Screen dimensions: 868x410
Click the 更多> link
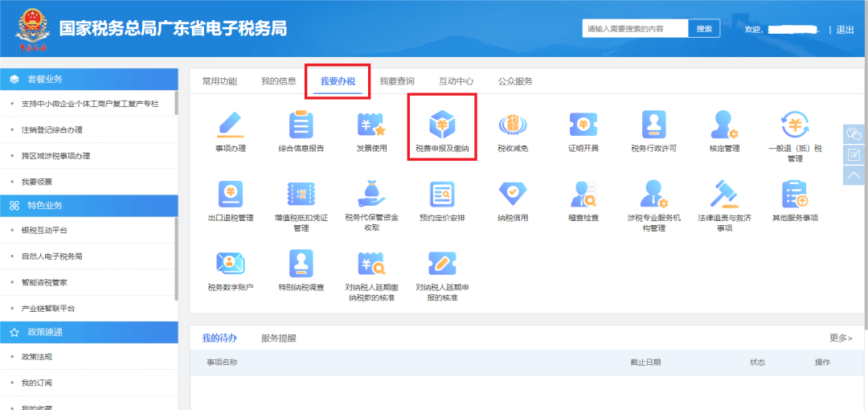[841, 338]
